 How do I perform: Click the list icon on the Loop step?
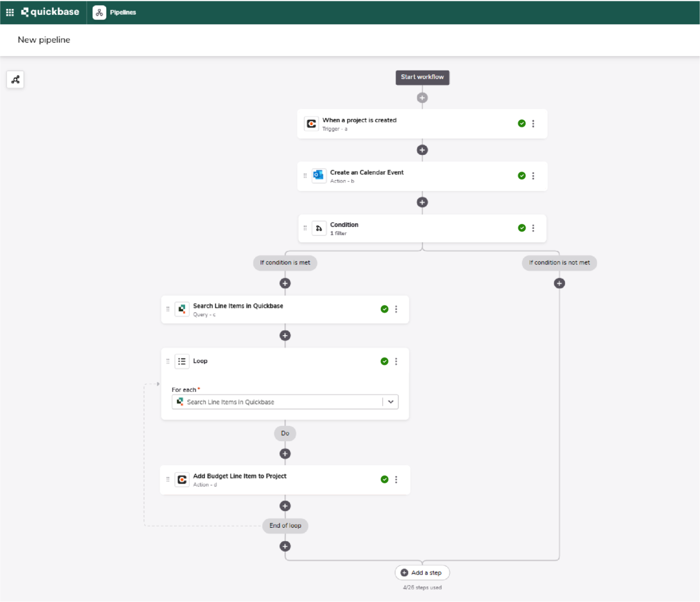pyautogui.click(x=182, y=361)
